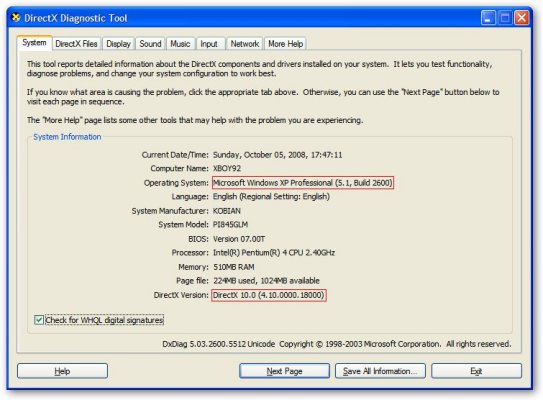Click the highlighted DirectX Version value
543x400 pixels.
[x=269, y=295]
